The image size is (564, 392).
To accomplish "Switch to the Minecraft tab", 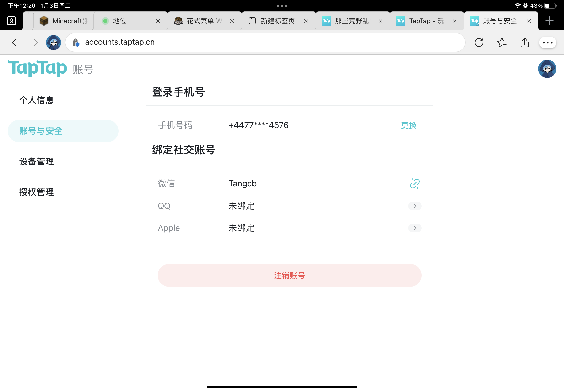I will (x=63, y=21).
